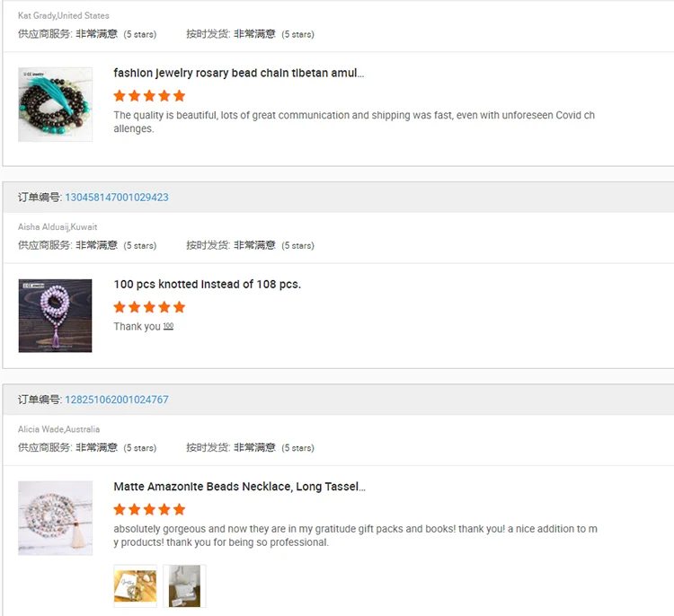Screen dimensions: 674x616
Task: View the first review photo with gratitude card
Action: pyautogui.click(x=135, y=586)
